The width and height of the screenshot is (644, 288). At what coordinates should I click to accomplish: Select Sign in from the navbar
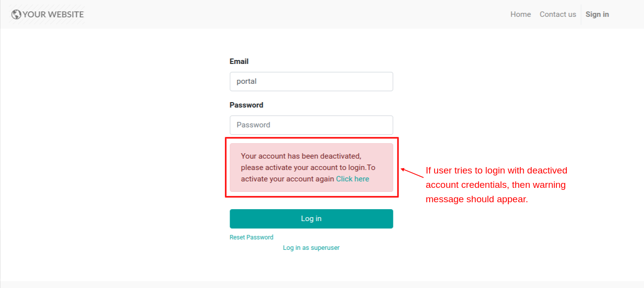click(597, 14)
